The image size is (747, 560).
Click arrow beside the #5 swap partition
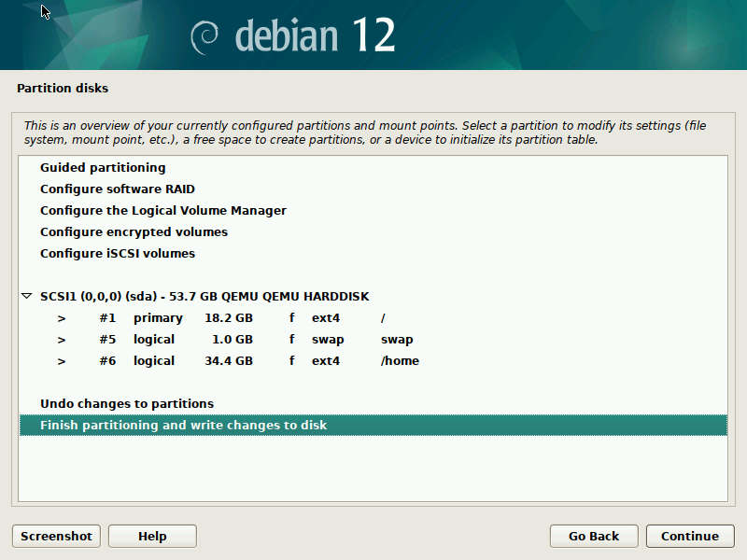[62, 340]
